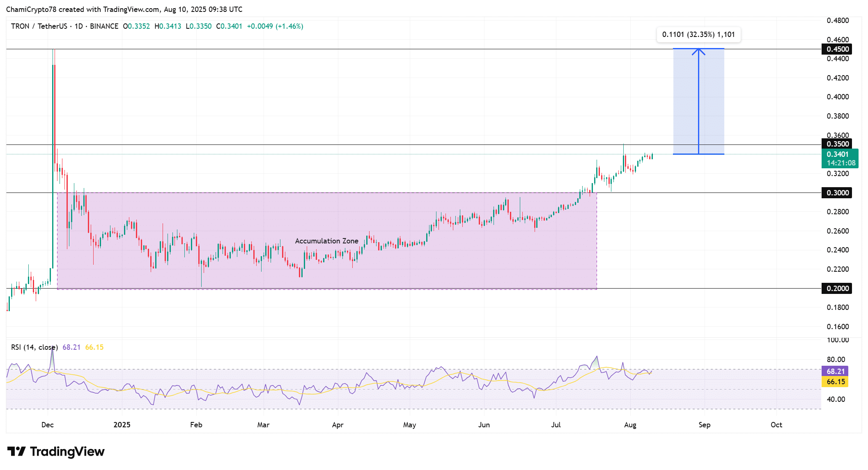Click the green 0.3401 current price label
Viewport: 868px width, 470px height.
pyautogui.click(x=840, y=158)
